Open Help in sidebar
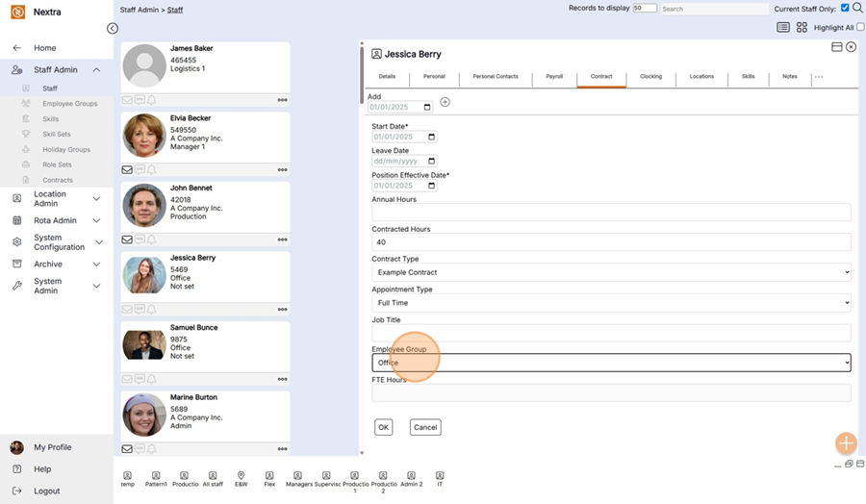The height and width of the screenshot is (504, 866). point(42,469)
